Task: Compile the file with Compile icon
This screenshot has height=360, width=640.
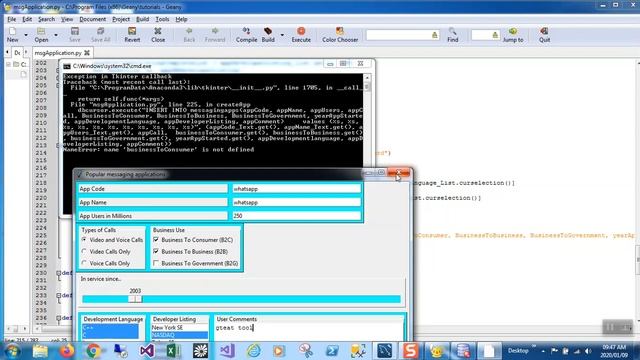Action: pyautogui.click(x=246, y=34)
